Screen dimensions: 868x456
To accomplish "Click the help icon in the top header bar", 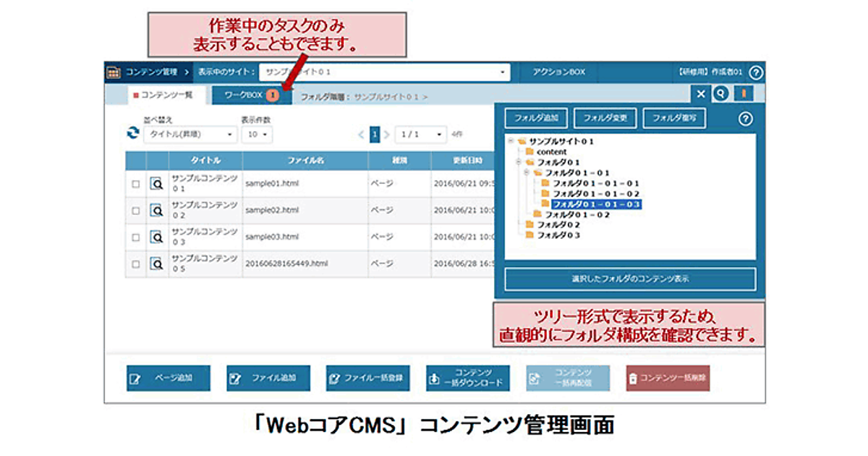I will (x=756, y=72).
